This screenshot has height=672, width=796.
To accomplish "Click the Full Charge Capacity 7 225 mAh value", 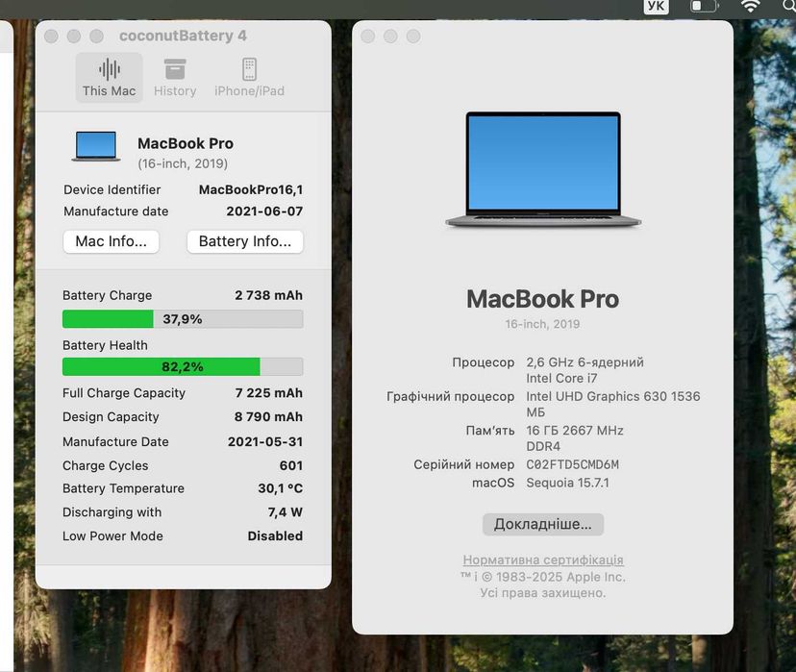I will (268, 393).
